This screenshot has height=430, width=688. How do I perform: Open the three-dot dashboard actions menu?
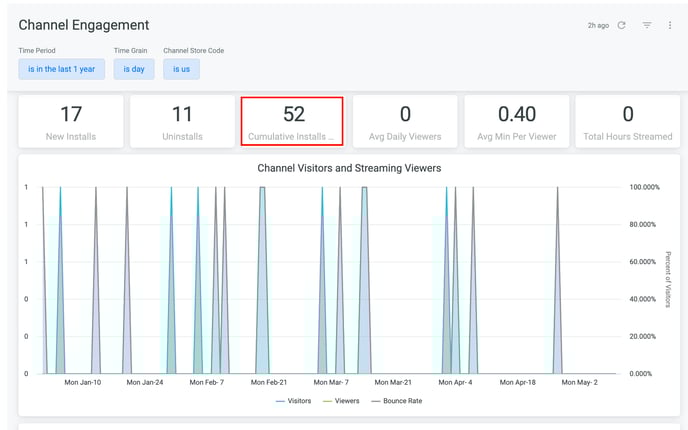tap(670, 25)
